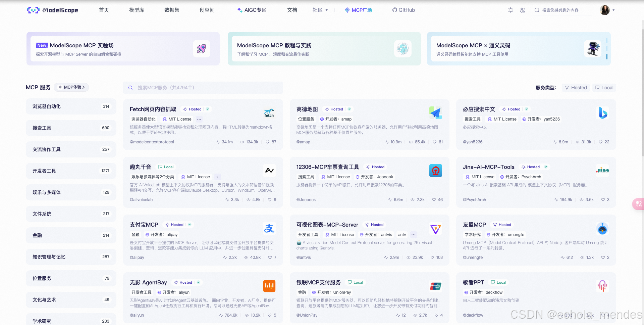Viewport: 644px width, 325px height.
Task: Click Local badge on 银联MCP支付服务
Action: pyautogui.click(x=355, y=282)
